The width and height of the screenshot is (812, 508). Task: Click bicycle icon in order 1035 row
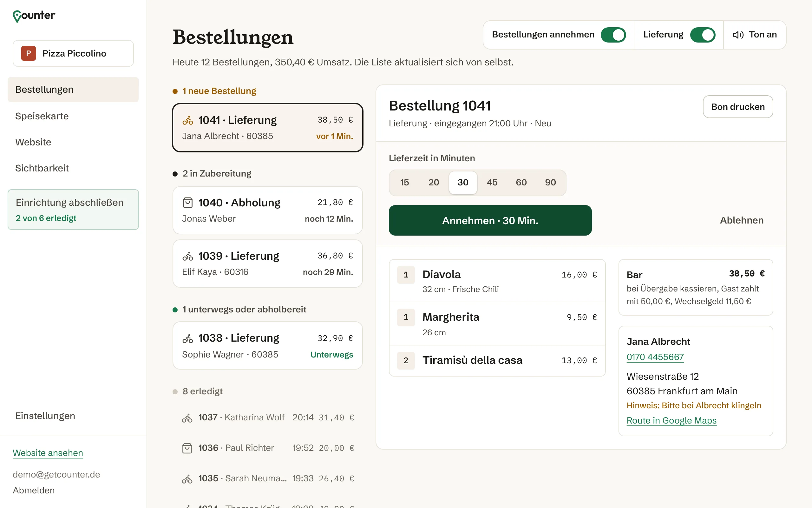click(187, 479)
